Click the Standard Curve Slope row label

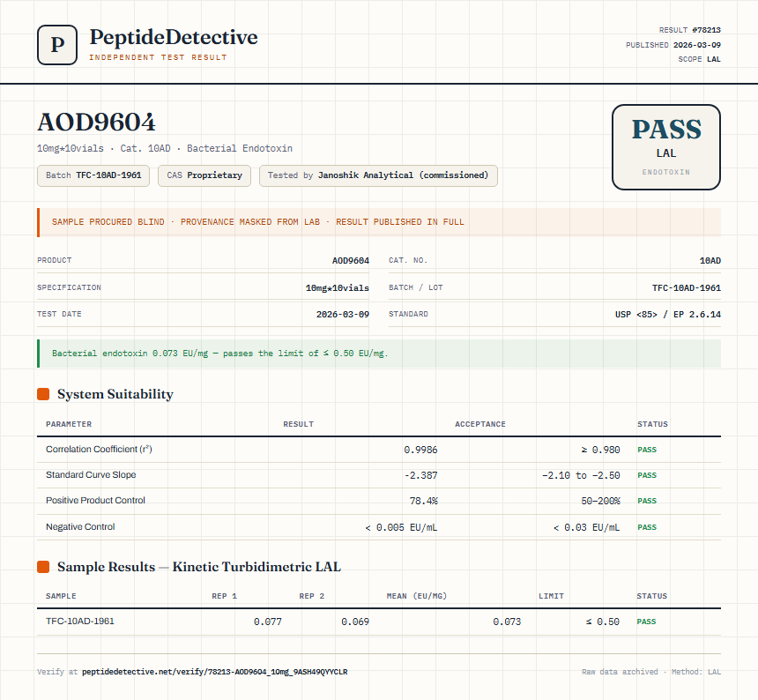point(91,474)
